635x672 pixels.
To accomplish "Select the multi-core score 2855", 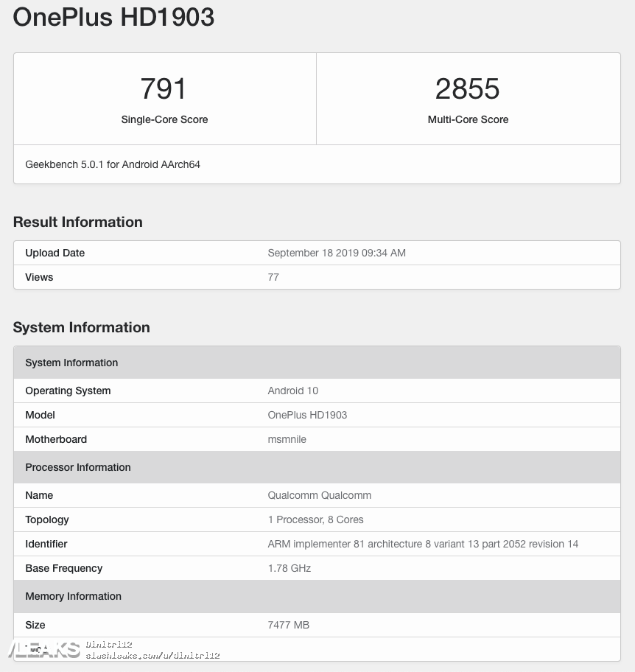I will pyautogui.click(x=468, y=88).
